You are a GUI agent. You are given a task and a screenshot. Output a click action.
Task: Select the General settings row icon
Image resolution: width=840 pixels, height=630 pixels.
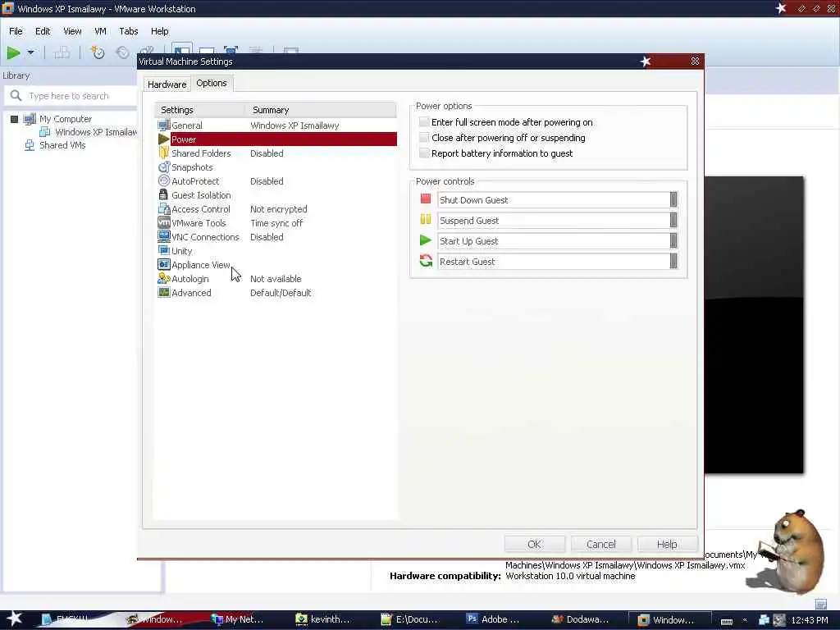164,126
